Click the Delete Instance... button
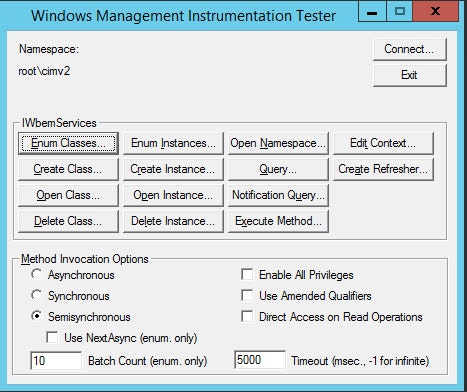The height and width of the screenshot is (392, 467). coord(173,221)
